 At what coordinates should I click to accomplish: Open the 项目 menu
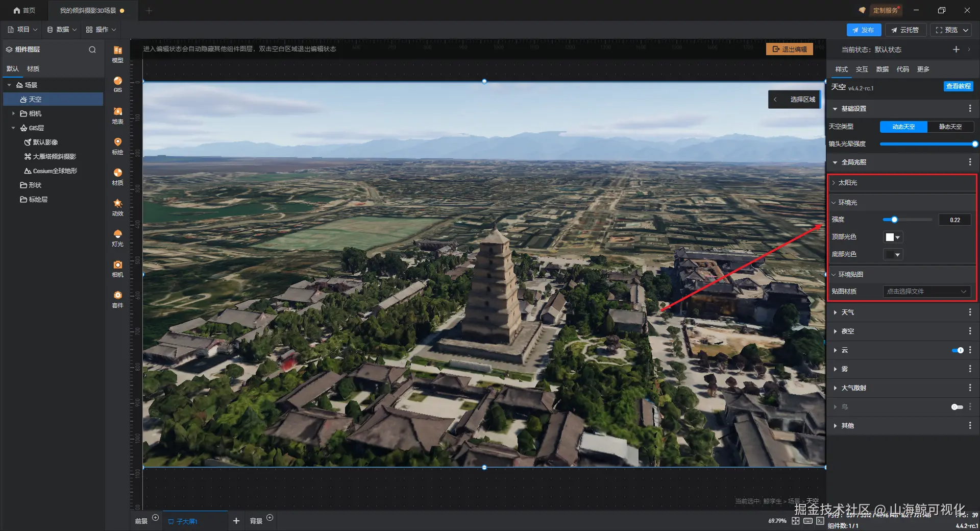point(22,30)
